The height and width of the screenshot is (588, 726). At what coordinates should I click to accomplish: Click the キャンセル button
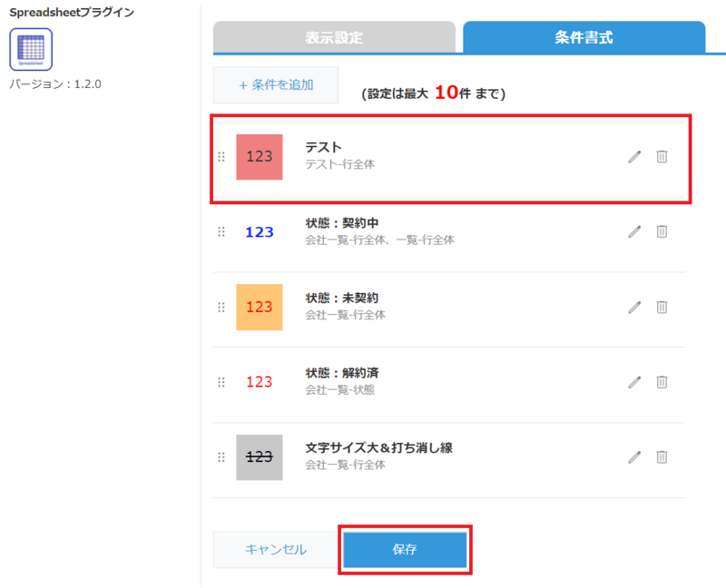(276, 550)
